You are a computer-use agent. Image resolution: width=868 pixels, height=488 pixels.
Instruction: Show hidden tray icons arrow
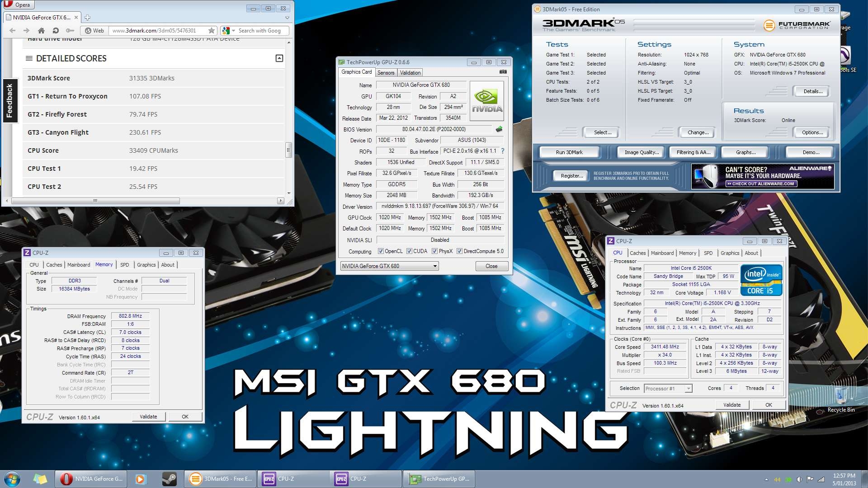766,479
